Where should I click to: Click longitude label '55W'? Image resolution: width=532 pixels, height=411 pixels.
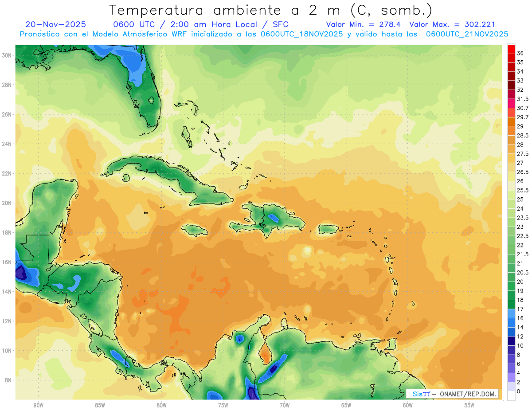(469, 405)
